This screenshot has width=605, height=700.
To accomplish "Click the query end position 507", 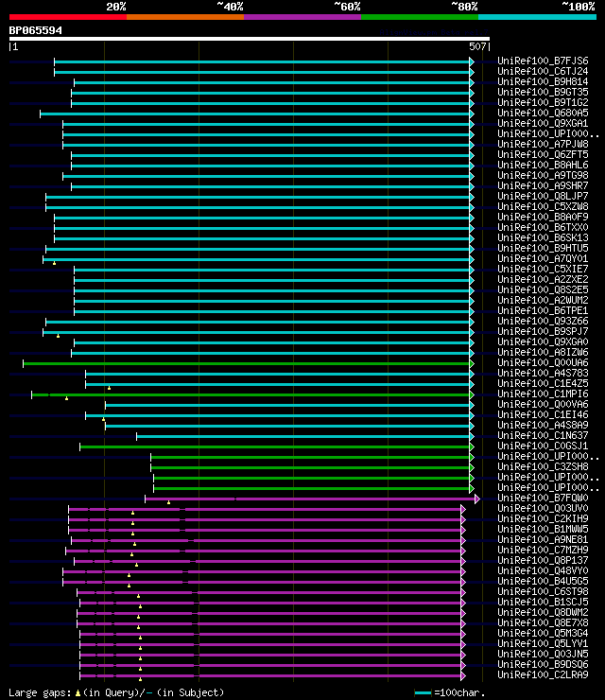I will (477, 46).
